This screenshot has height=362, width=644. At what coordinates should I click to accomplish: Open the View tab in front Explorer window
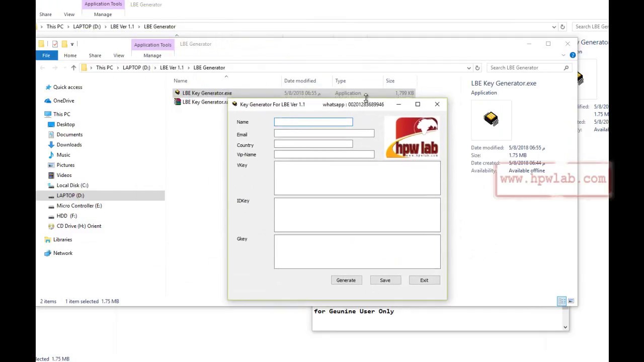[119, 55]
